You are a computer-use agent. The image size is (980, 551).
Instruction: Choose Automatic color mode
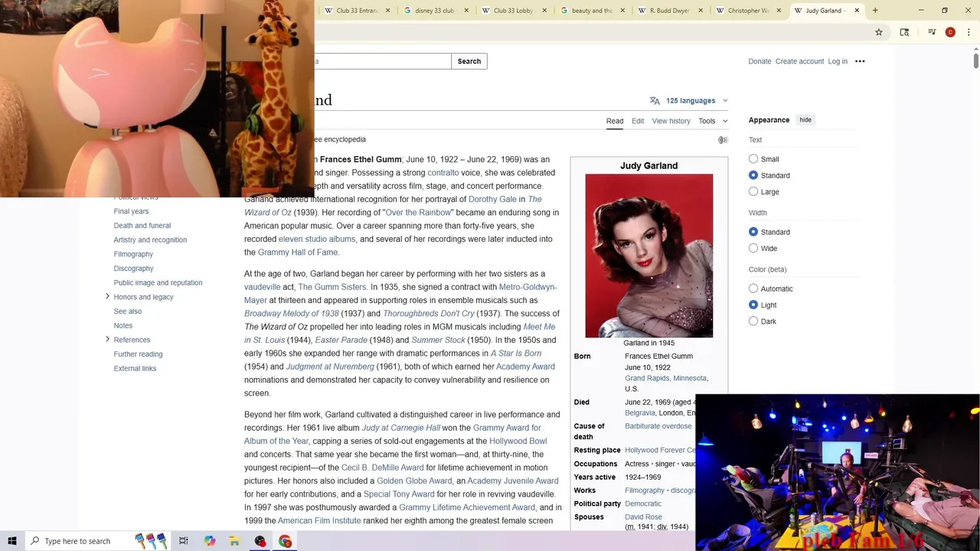point(753,289)
